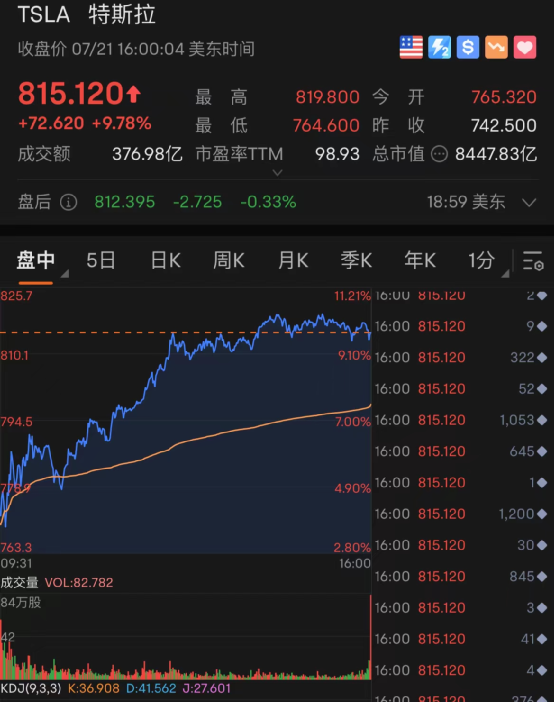554x702 pixels.
Task: Tap the trade row with volume 1,200
Action: tap(461, 514)
